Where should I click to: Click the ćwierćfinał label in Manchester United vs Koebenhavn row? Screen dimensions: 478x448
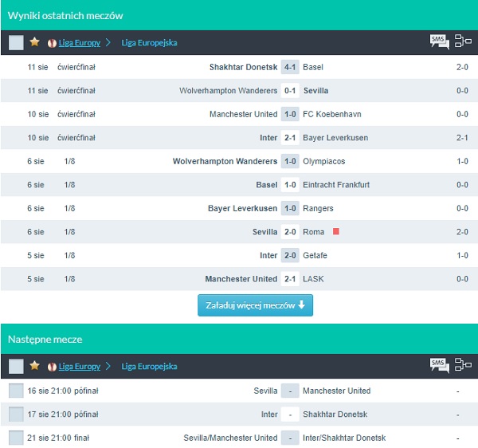[76, 114]
